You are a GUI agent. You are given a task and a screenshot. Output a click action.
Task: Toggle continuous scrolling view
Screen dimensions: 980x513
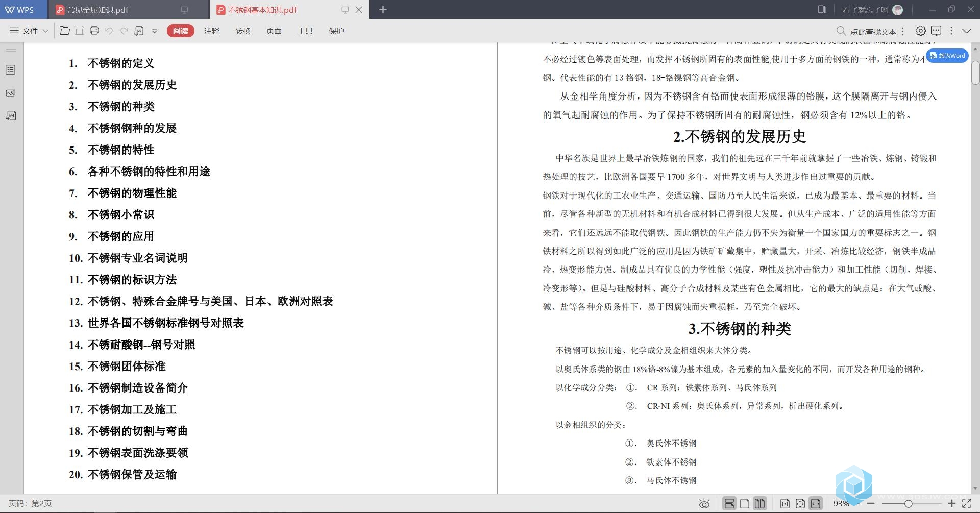(729, 504)
